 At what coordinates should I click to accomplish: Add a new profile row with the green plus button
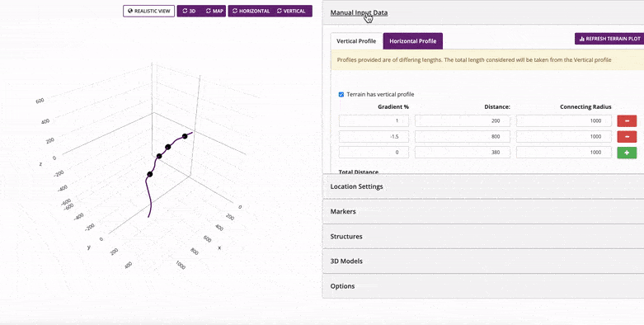[627, 153]
